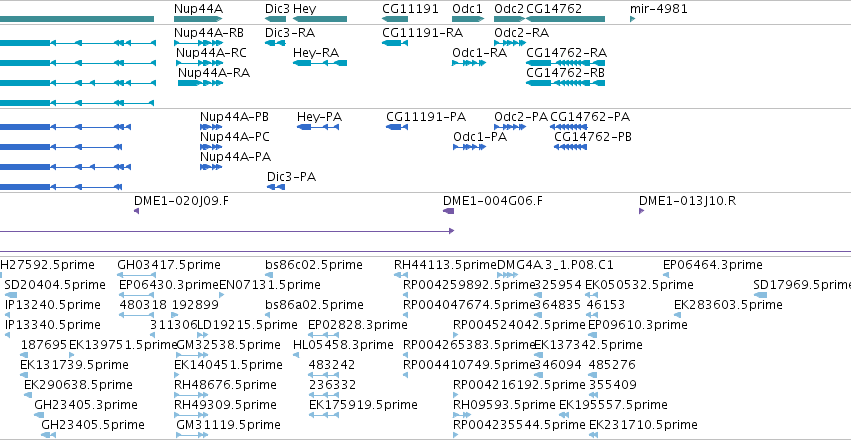Click the DME1-004G06.F marker
The image size is (851, 440).
(448, 211)
